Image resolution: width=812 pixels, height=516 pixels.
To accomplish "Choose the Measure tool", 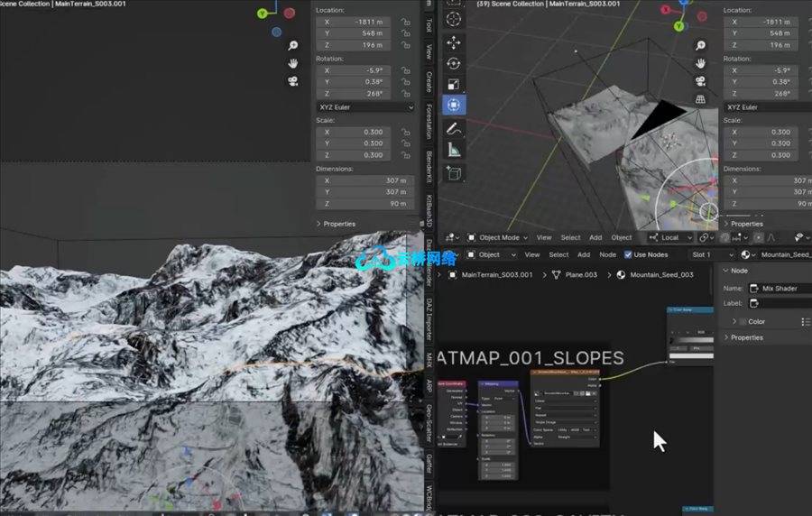I will tap(453, 151).
